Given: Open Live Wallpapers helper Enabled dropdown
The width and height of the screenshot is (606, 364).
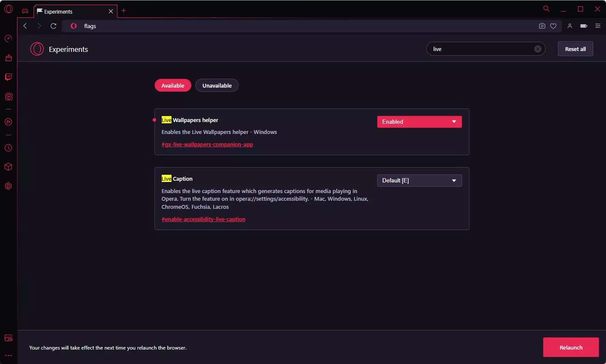Looking at the screenshot, I should [419, 122].
